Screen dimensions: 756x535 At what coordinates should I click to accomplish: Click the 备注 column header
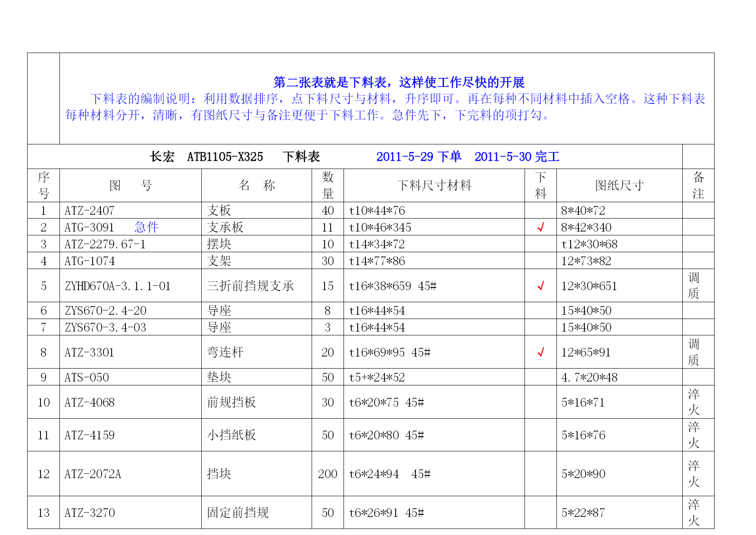(x=698, y=185)
